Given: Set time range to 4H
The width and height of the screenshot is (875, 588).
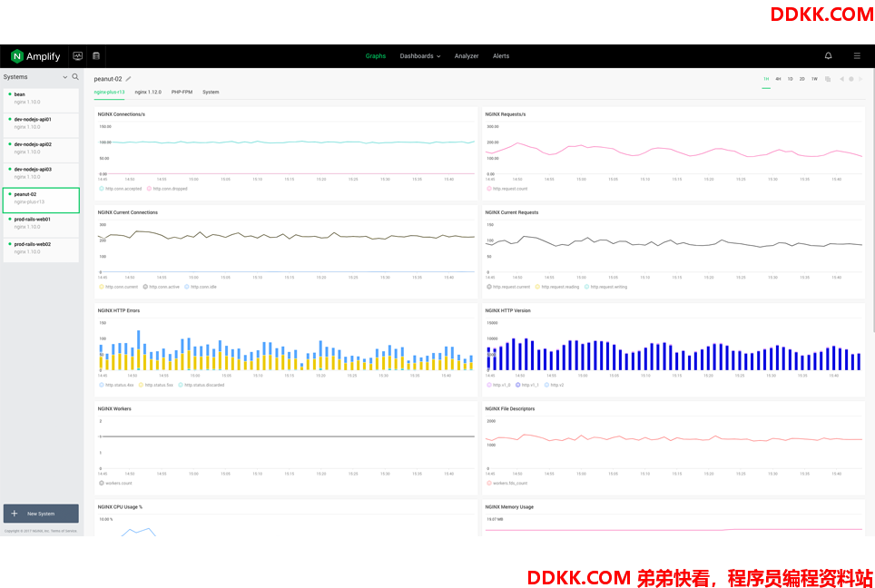Looking at the screenshot, I should (x=778, y=79).
